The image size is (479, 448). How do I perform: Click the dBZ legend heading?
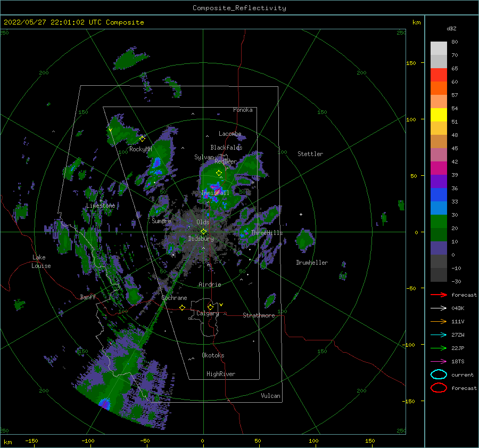[451, 28]
